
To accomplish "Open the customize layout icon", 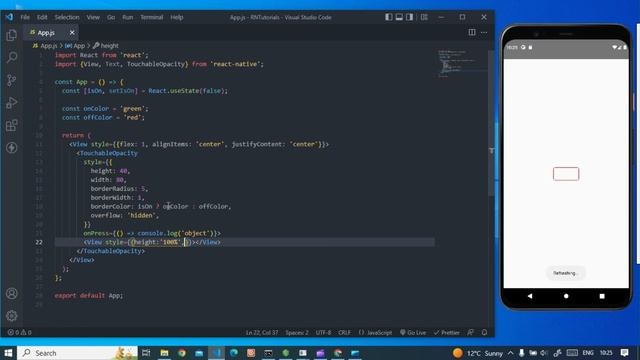I will pyautogui.click(x=424, y=17).
